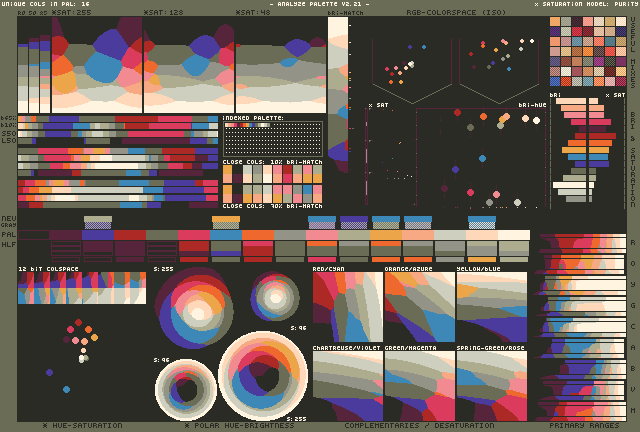Click the 'PAL' row label
640x432 pixels.
click(x=9, y=234)
